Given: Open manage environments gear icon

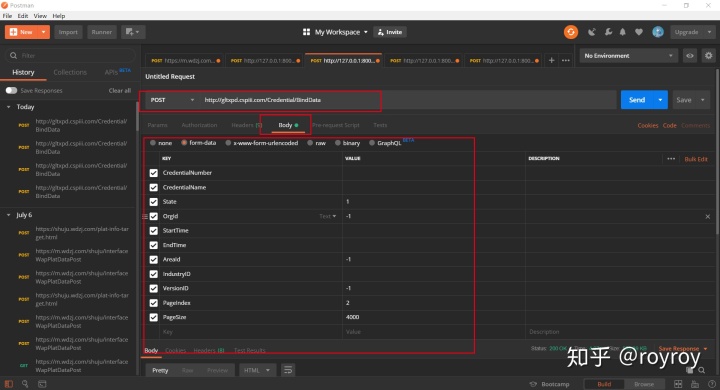Looking at the screenshot, I should (x=709, y=56).
